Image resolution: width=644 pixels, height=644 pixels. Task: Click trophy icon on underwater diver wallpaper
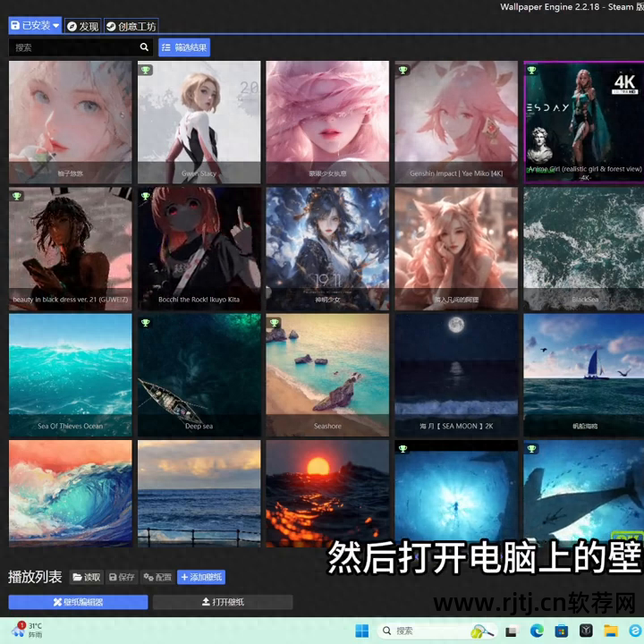[x=402, y=449]
